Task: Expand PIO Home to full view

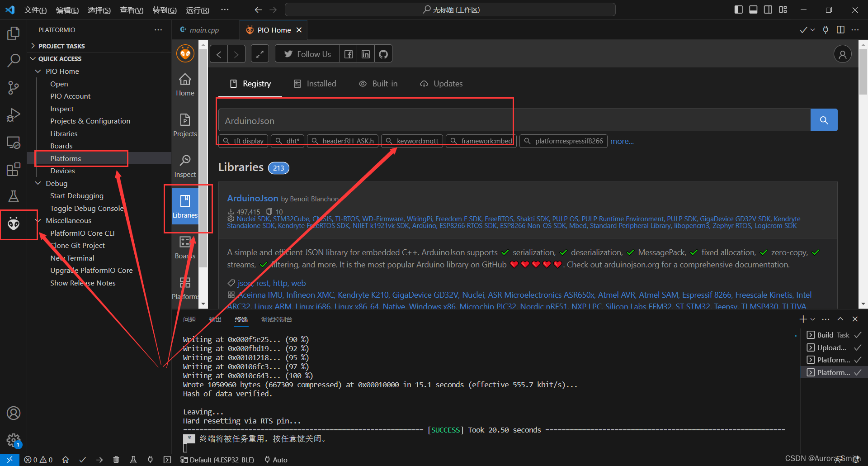Action: (x=260, y=54)
